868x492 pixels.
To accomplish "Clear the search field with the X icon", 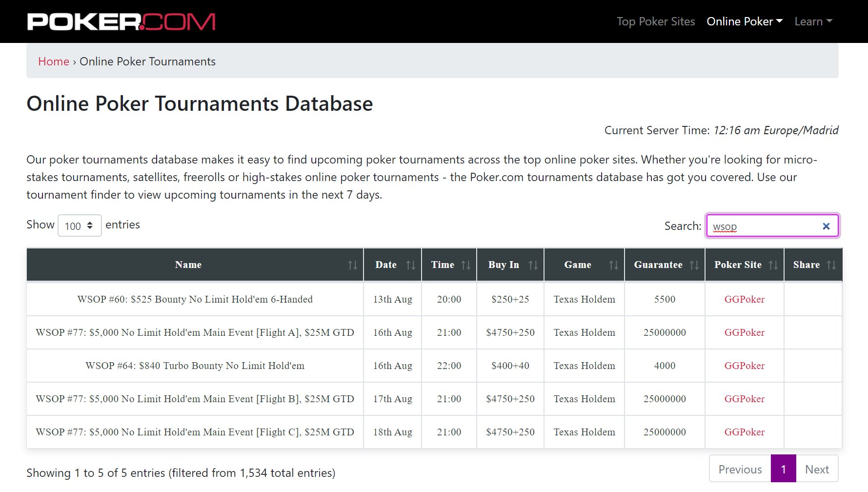I will [826, 226].
